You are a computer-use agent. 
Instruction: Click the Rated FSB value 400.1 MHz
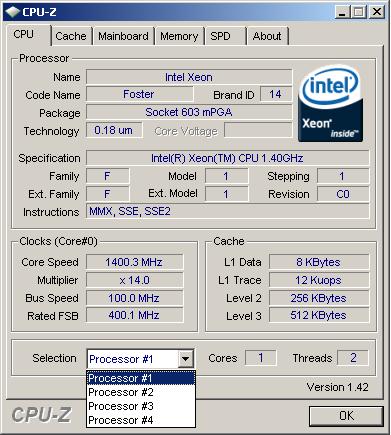[x=134, y=315]
